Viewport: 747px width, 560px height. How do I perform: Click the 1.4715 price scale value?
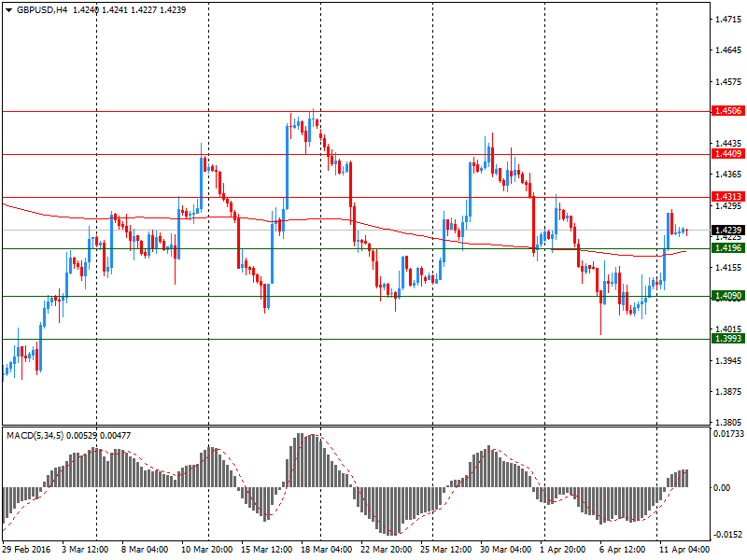pos(728,20)
